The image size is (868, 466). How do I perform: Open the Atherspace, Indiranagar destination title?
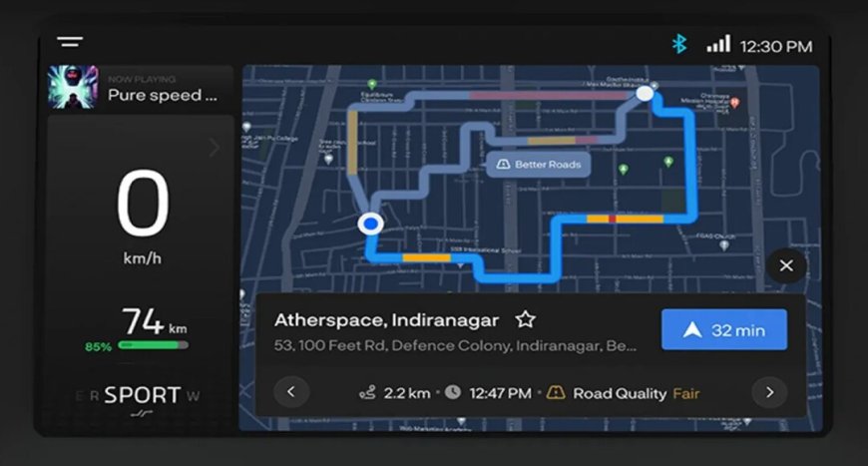coord(388,320)
